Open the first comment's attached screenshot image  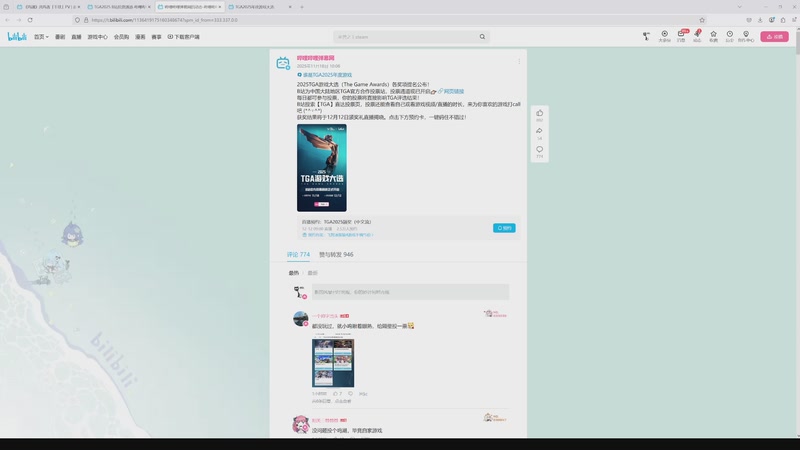pos(333,360)
